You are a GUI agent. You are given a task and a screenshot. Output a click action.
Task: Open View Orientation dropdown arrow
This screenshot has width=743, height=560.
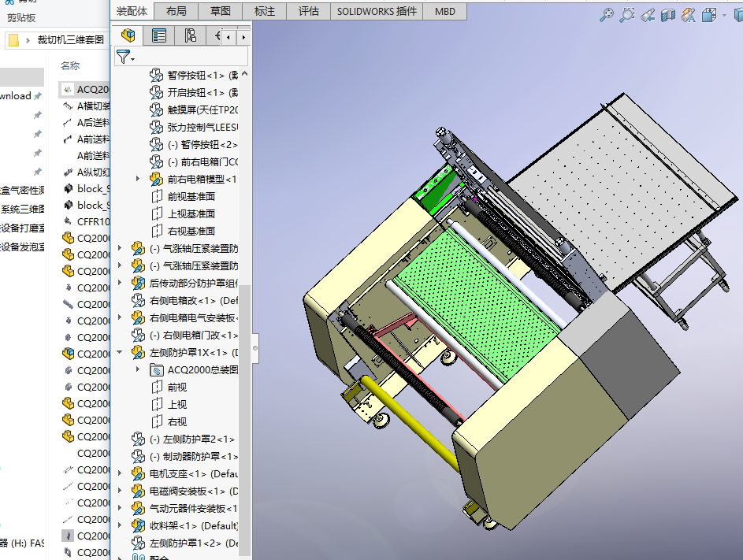click(x=724, y=15)
